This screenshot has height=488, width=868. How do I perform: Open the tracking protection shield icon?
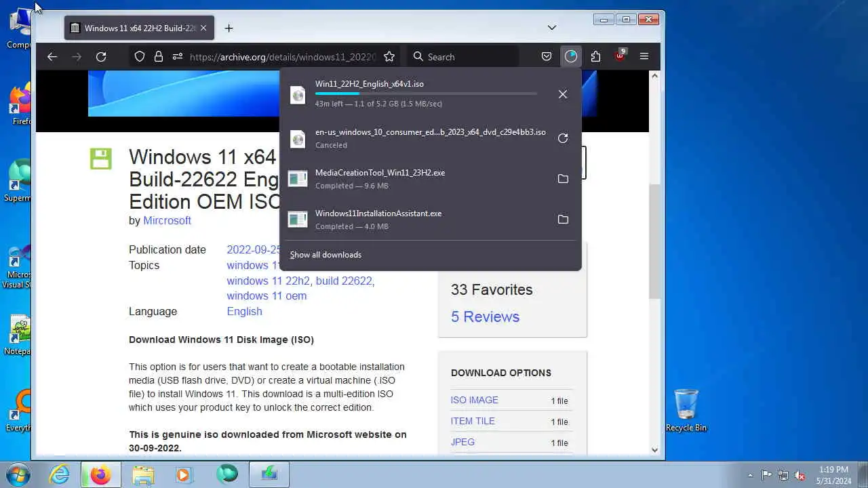(x=140, y=57)
